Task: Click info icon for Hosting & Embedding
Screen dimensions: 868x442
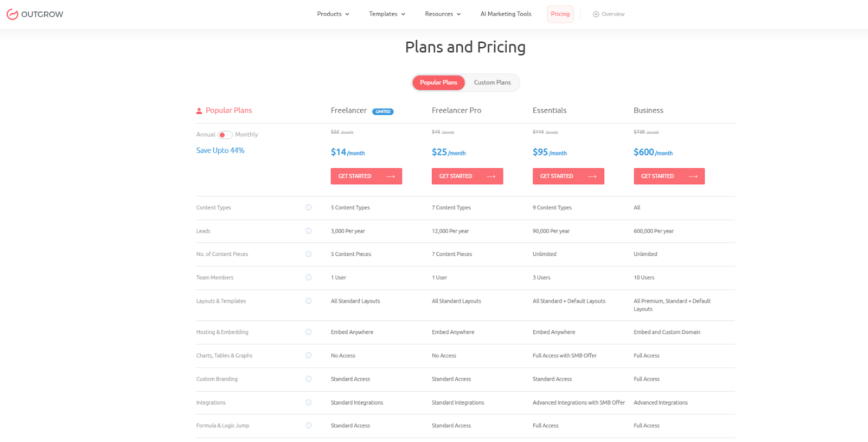Action: click(308, 332)
